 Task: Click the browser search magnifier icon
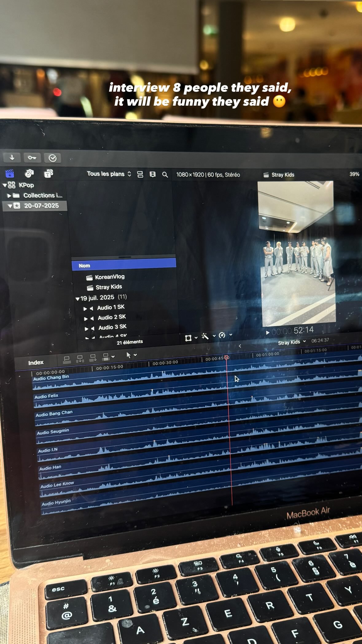(165, 175)
